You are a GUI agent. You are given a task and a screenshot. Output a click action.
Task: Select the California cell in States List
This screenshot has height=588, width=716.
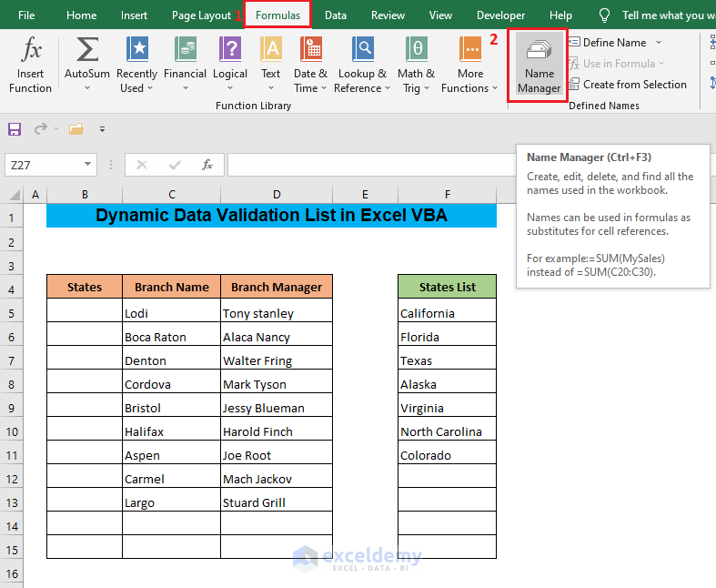point(447,313)
